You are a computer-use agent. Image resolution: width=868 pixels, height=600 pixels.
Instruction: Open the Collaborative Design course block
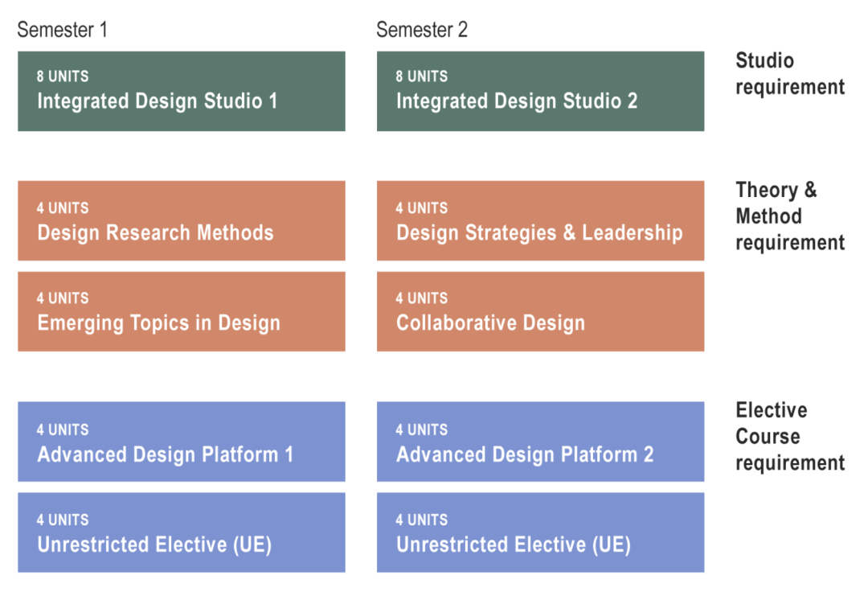(x=540, y=312)
